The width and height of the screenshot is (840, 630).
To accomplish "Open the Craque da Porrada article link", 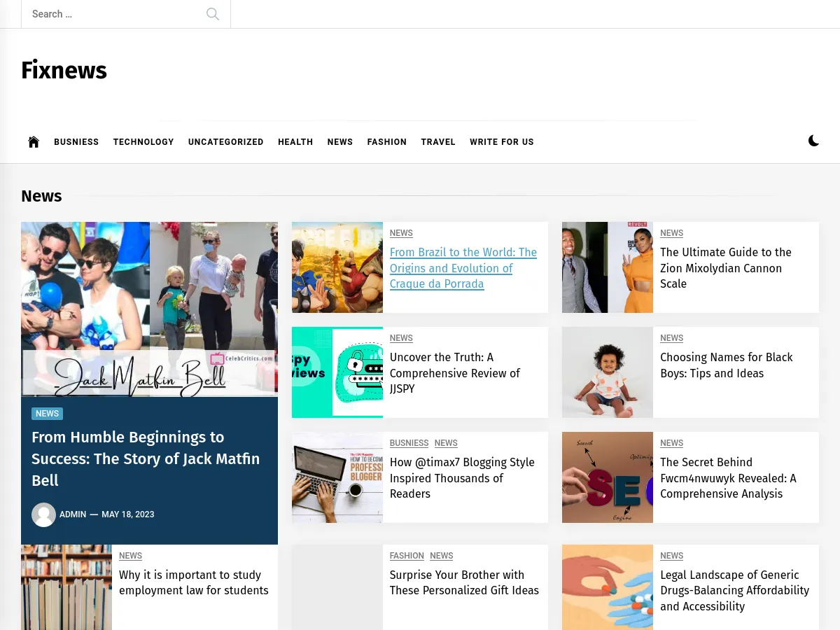I will click(x=463, y=268).
